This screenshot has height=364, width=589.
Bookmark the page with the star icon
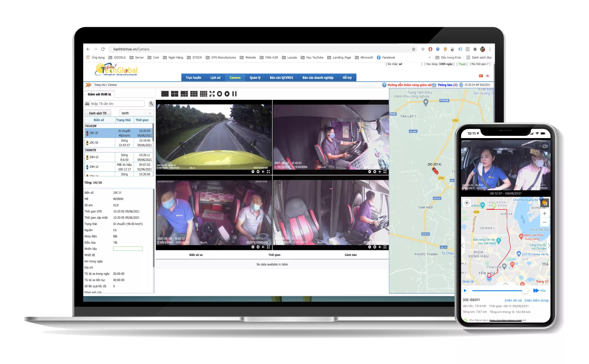[x=413, y=49]
